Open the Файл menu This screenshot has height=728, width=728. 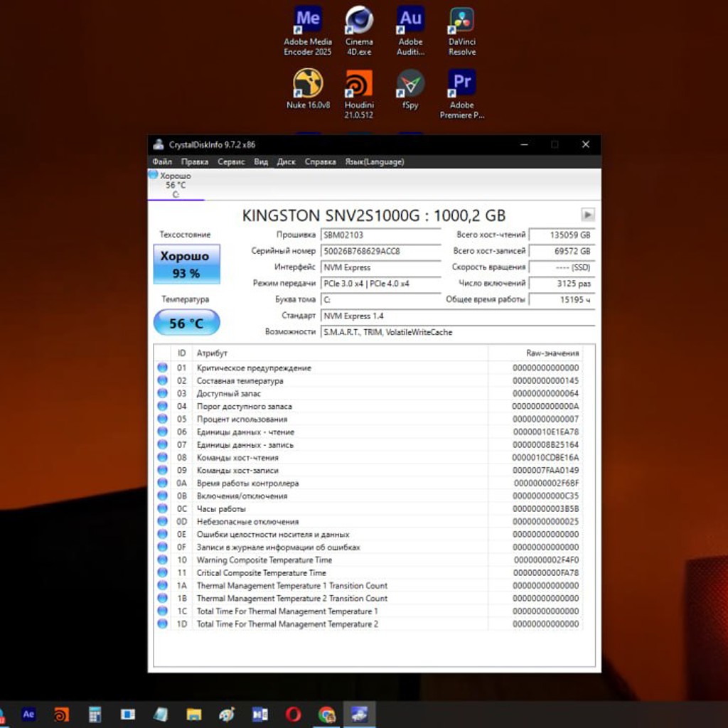pyautogui.click(x=162, y=161)
